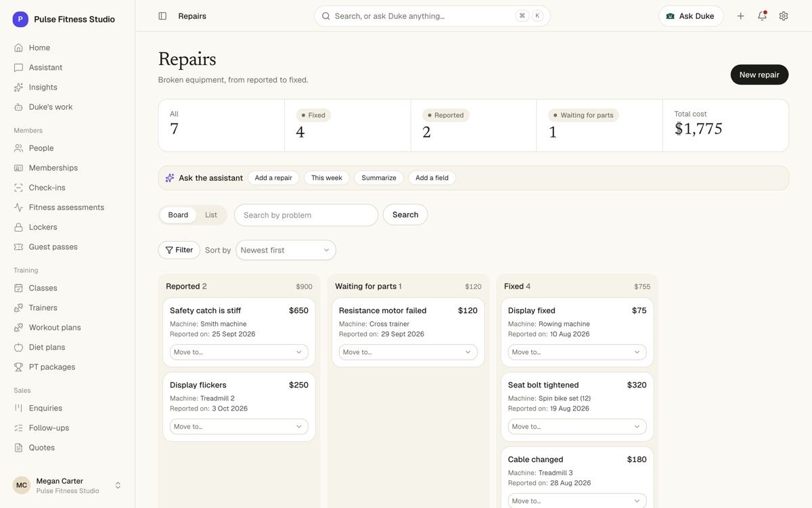Click the Waiting for parts column header
This screenshot has width=812, height=508.
(x=368, y=287)
